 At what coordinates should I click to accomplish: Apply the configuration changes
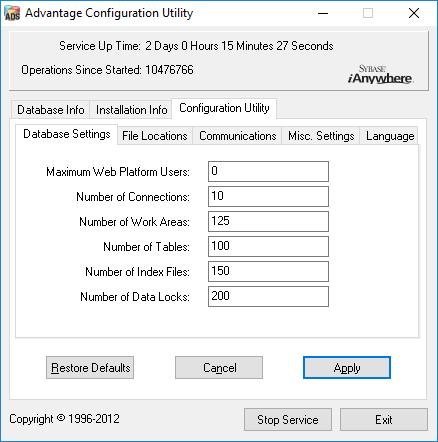[x=347, y=368]
